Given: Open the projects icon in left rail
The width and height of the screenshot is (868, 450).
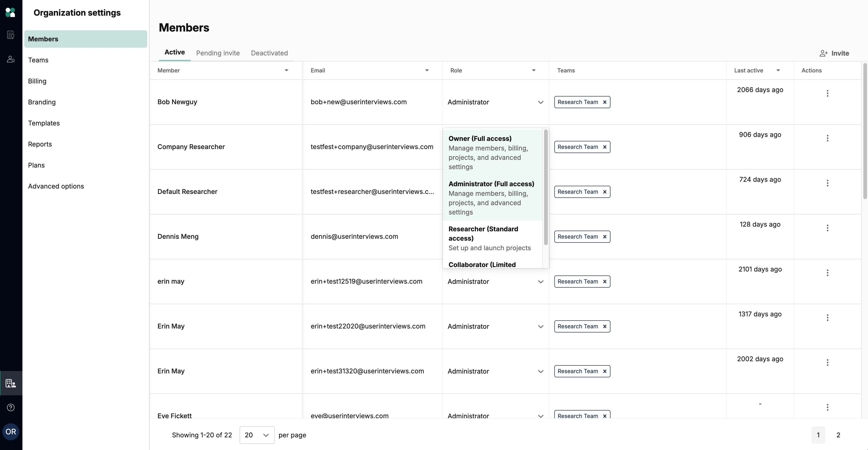Looking at the screenshot, I should (x=11, y=35).
